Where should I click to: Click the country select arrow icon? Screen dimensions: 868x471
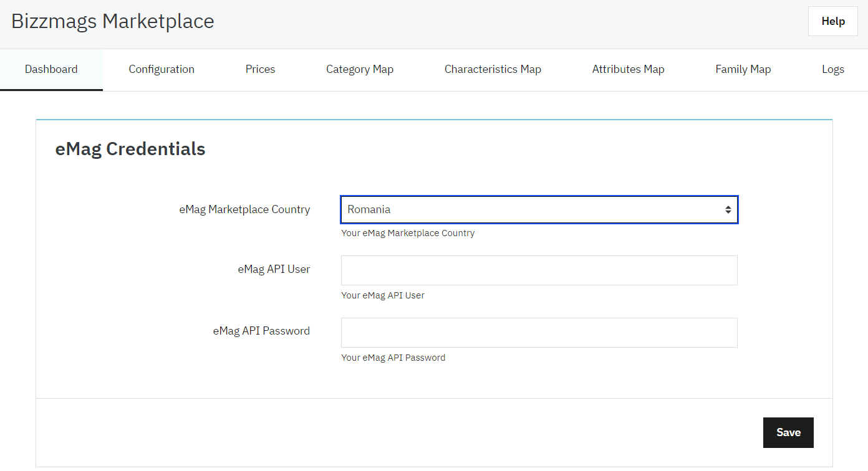pos(728,210)
